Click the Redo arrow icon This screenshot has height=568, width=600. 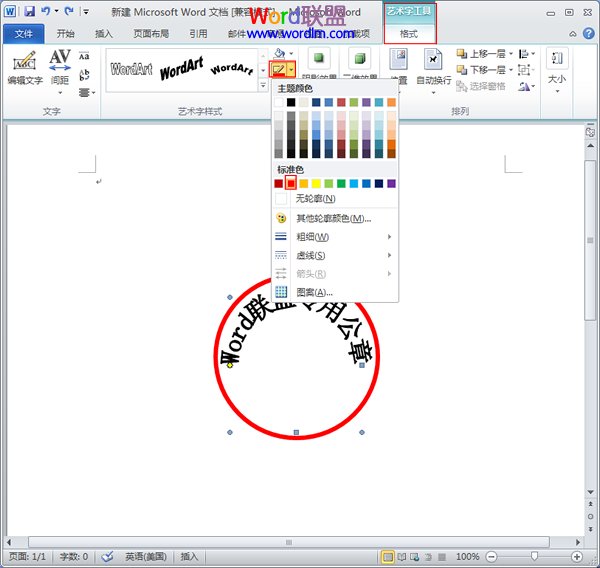coord(69,11)
